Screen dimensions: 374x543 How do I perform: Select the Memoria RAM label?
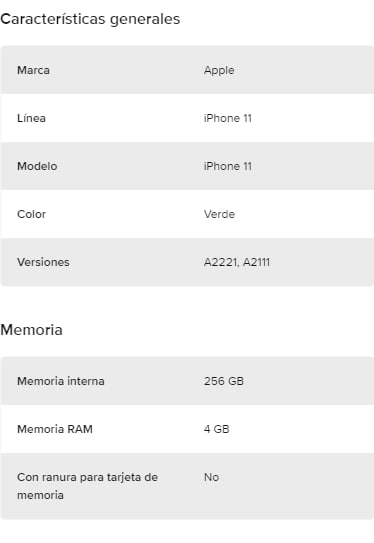pos(55,429)
